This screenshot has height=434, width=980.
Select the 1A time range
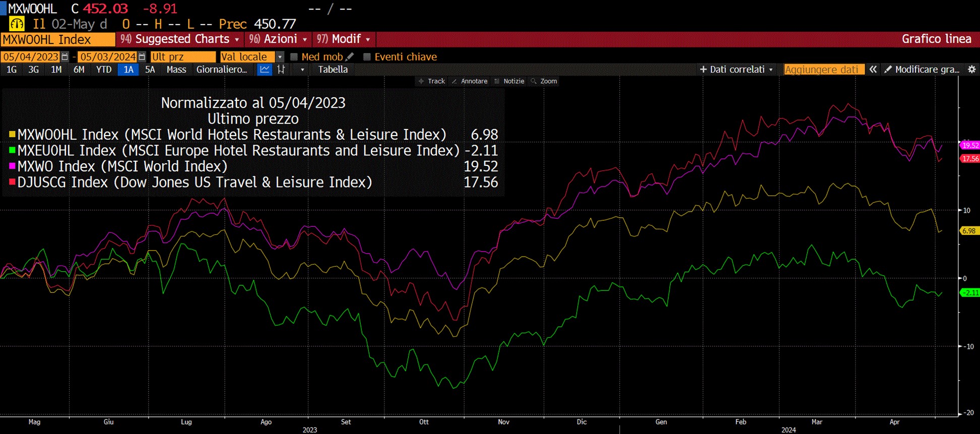(x=128, y=70)
